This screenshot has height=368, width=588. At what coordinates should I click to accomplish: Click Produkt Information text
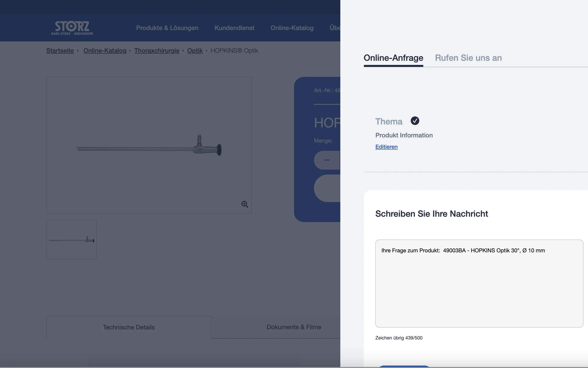[x=404, y=135]
